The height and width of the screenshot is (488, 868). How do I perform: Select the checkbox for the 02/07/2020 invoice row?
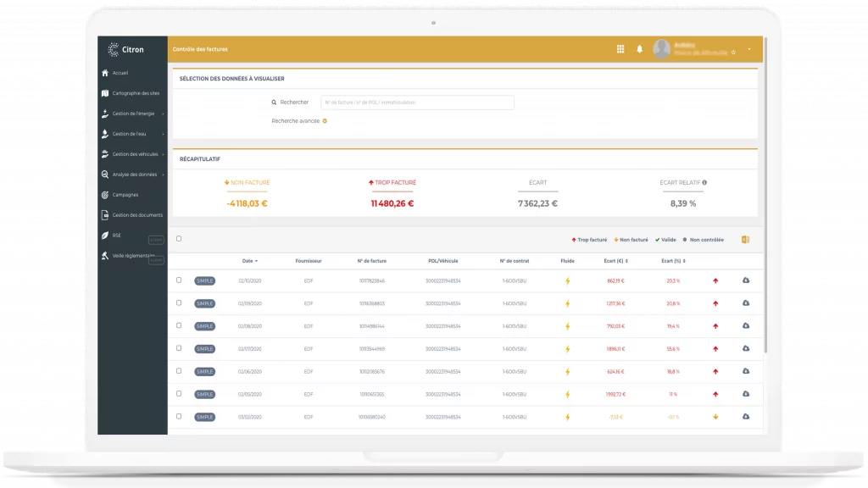179,348
